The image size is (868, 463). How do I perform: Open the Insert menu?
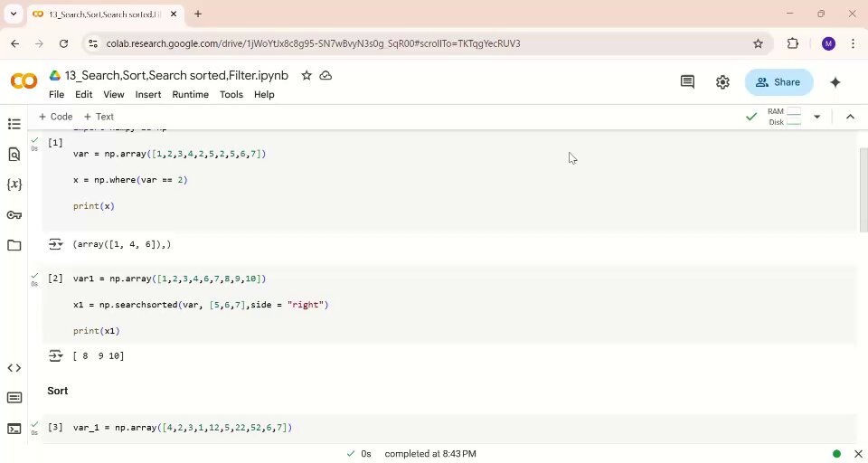click(x=147, y=95)
